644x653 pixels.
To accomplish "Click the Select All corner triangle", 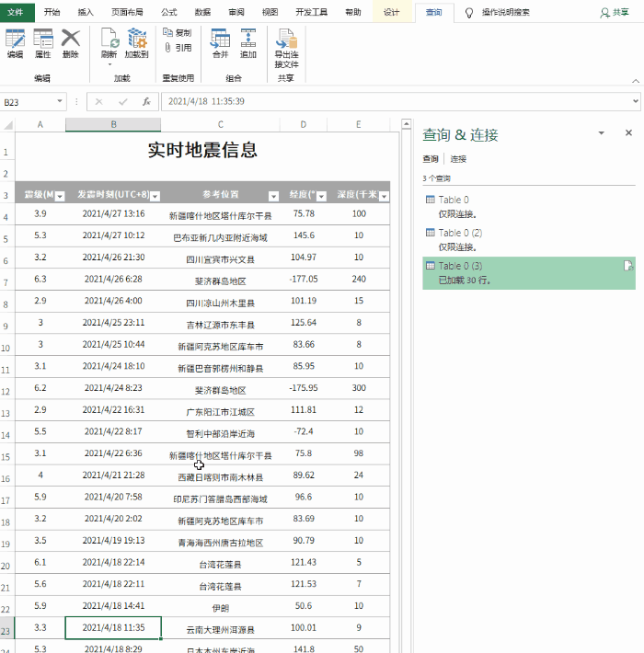I will click(8, 125).
